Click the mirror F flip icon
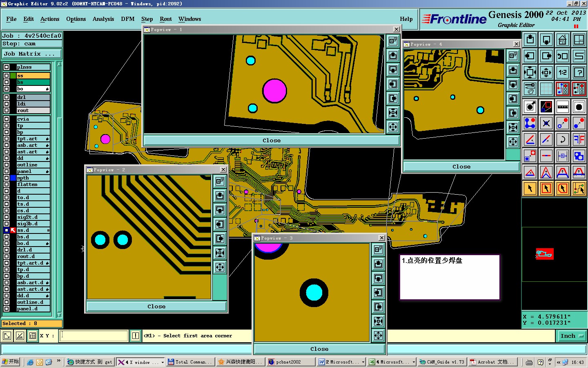 pos(579,139)
